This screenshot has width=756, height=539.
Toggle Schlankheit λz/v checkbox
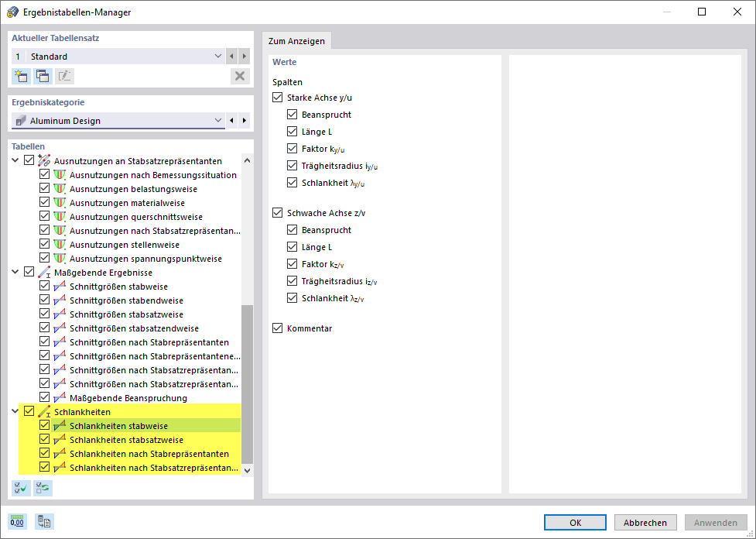click(292, 298)
